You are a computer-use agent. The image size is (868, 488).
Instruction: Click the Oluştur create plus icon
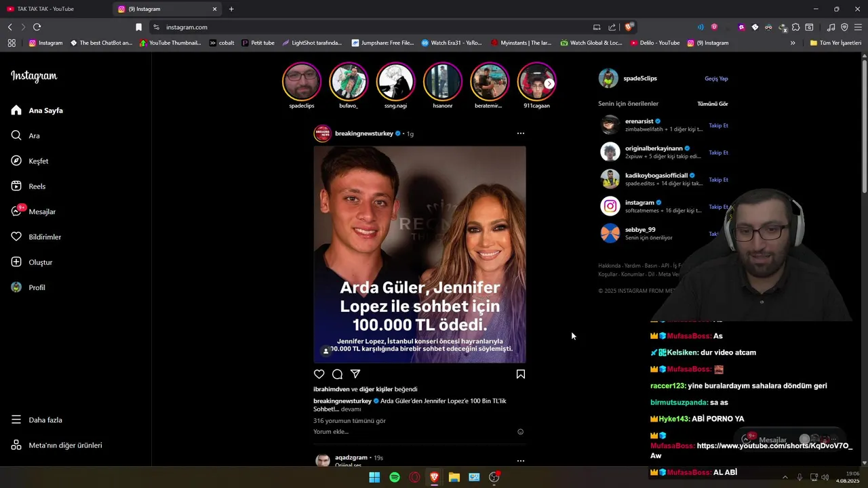(x=16, y=262)
